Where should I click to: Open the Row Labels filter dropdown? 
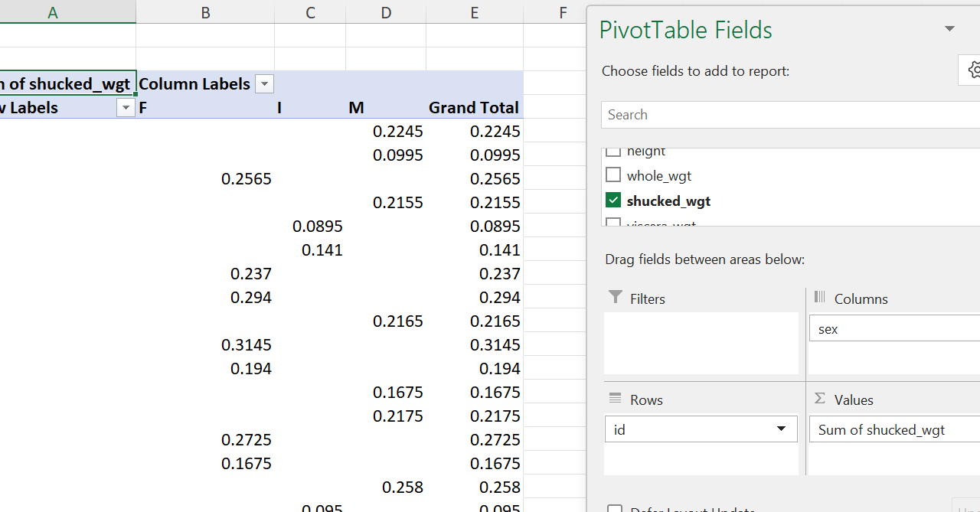(x=126, y=108)
